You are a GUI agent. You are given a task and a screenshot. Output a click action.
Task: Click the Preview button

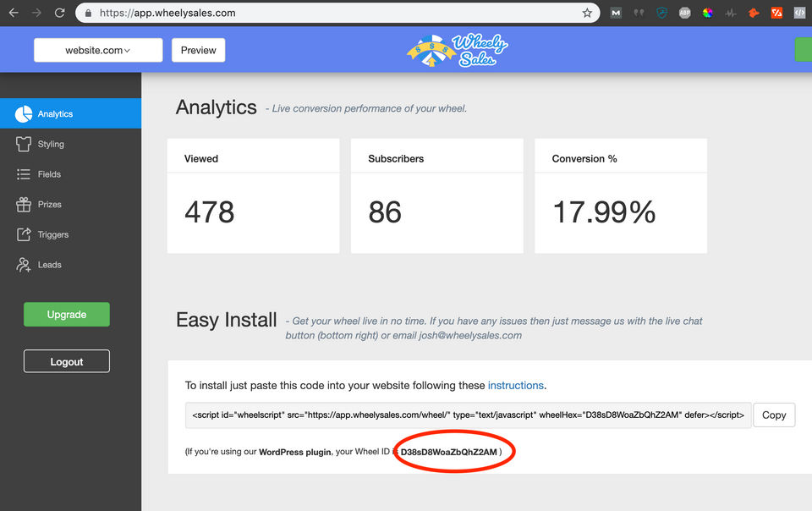click(x=198, y=50)
